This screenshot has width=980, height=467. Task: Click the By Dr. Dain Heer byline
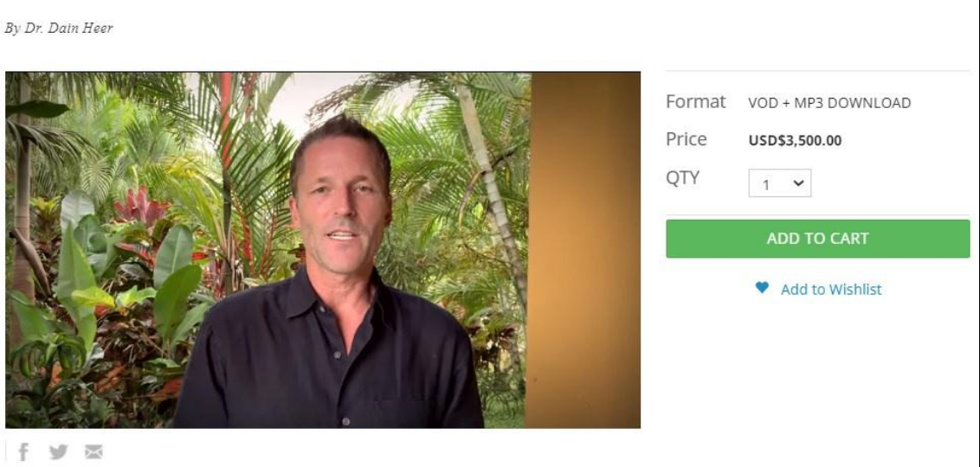58,29
